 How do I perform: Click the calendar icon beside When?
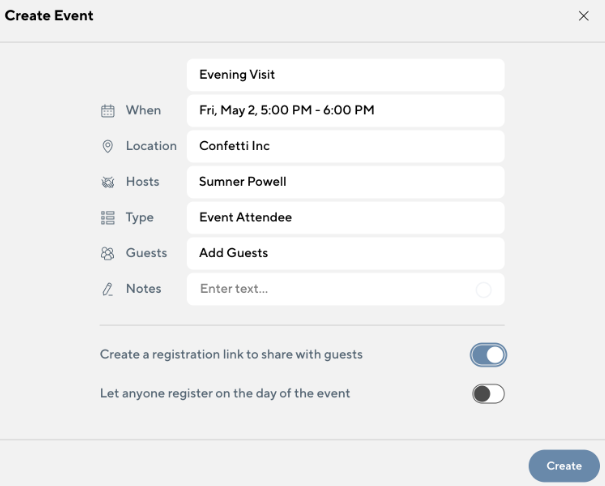[x=108, y=111]
